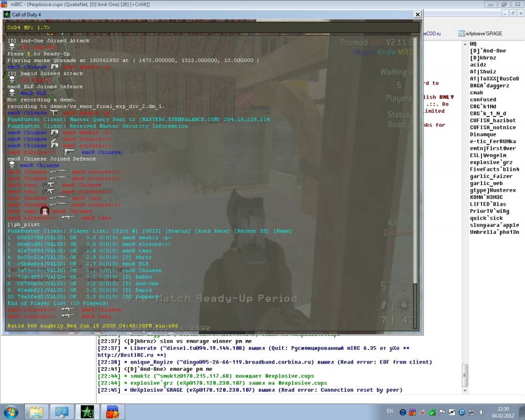This screenshot has height=420, width=525.
Task: Select KOMA`H3M3C in the nick list
Action: 486,197
